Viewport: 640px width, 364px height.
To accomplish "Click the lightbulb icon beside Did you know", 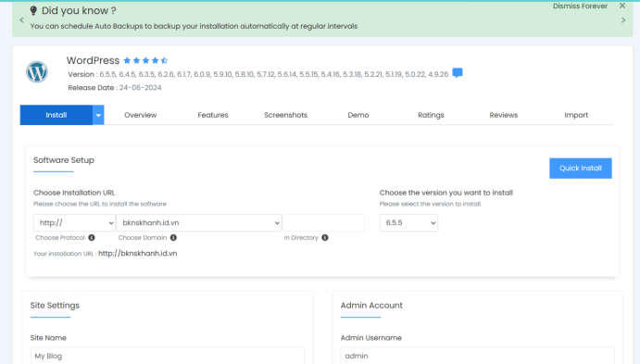I will click(33, 10).
